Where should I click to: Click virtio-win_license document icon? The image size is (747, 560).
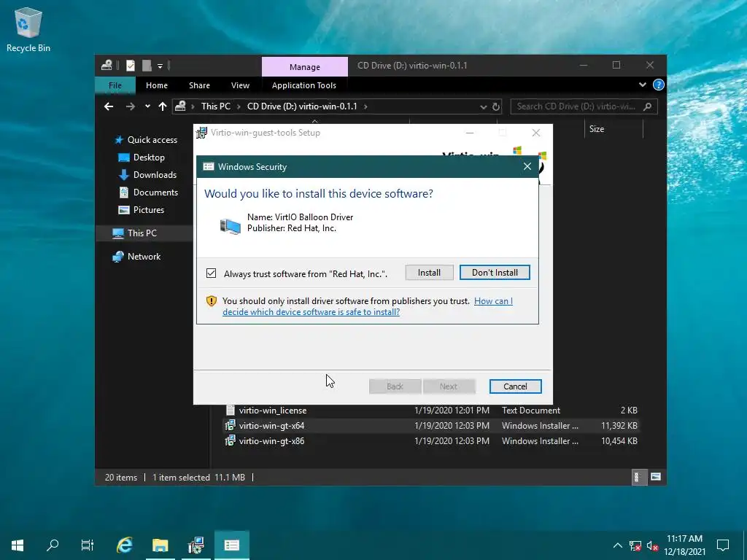tap(230, 410)
